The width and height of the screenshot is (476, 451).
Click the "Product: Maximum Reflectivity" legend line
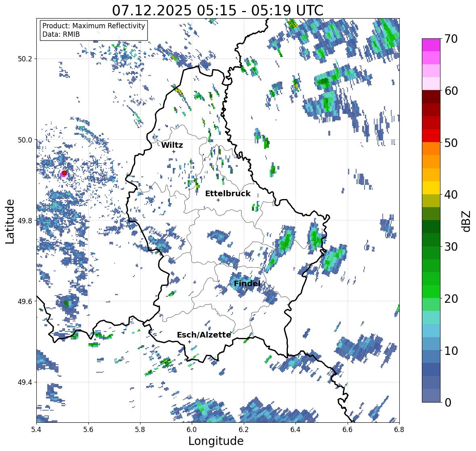point(94,26)
